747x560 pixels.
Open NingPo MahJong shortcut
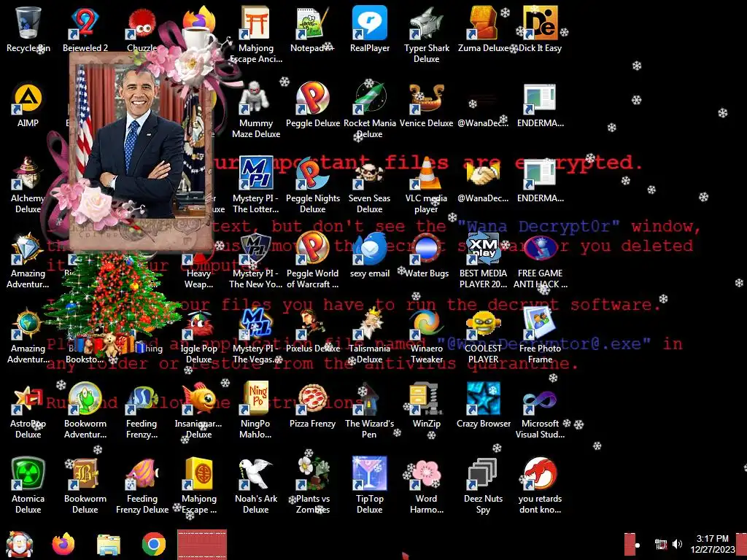pyautogui.click(x=256, y=410)
